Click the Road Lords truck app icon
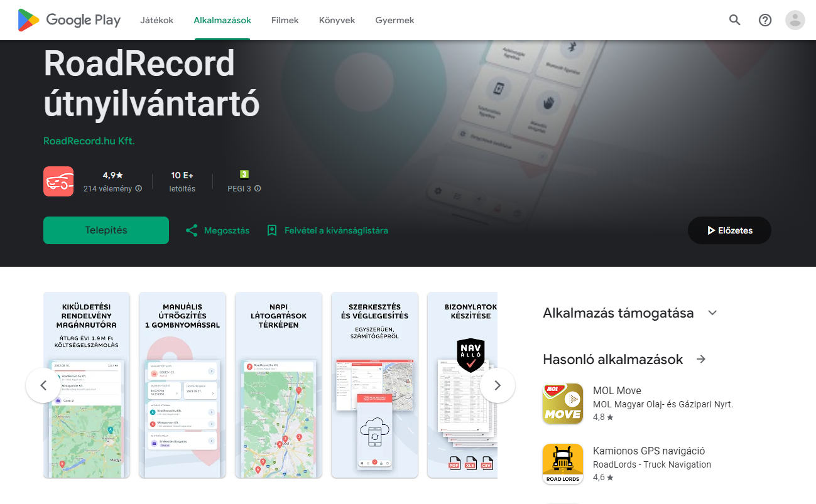Viewport: 816px width, 504px height. coord(562,464)
